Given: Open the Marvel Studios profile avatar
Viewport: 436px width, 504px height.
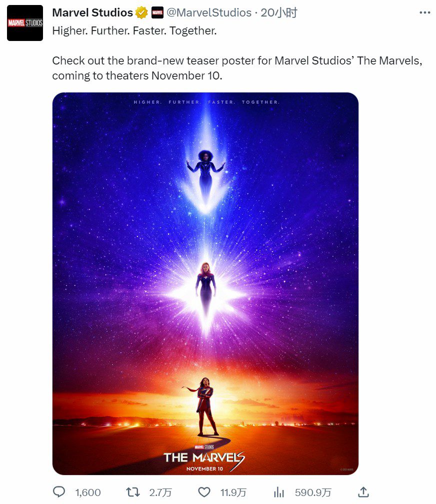Looking at the screenshot, I should pyautogui.click(x=25, y=23).
